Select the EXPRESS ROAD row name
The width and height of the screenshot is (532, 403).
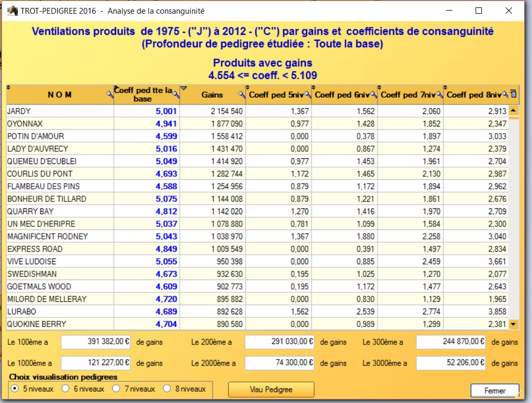(x=35, y=249)
